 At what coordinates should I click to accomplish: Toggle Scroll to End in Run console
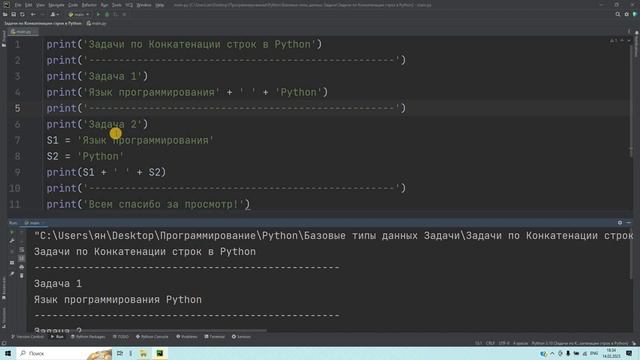click(22, 258)
